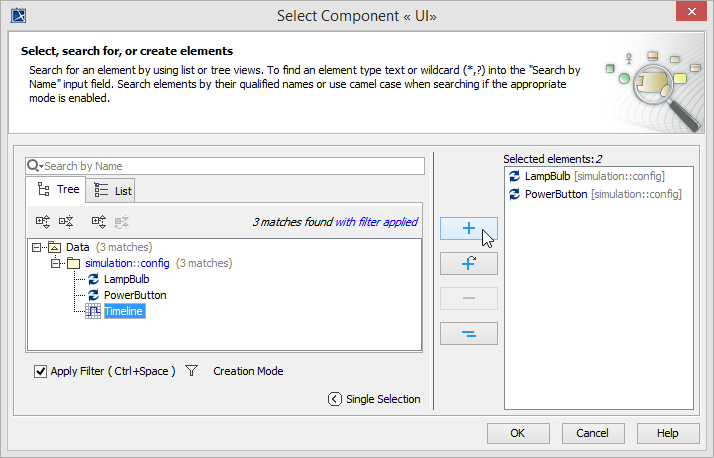
Task: Click the Search by Name field
Action: [x=230, y=166]
